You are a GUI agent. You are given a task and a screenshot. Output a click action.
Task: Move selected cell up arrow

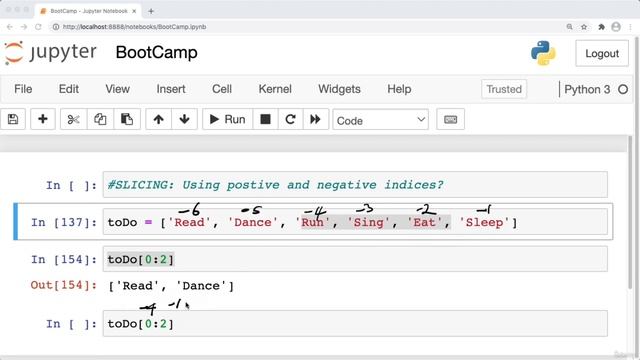[158, 119]
